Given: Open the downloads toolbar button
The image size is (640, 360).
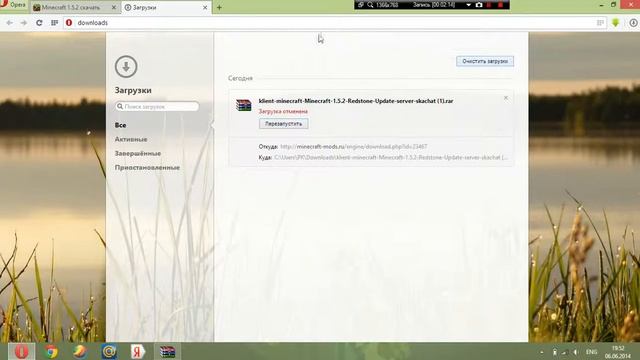Looking at the screenshot, I should coord(633,23).
